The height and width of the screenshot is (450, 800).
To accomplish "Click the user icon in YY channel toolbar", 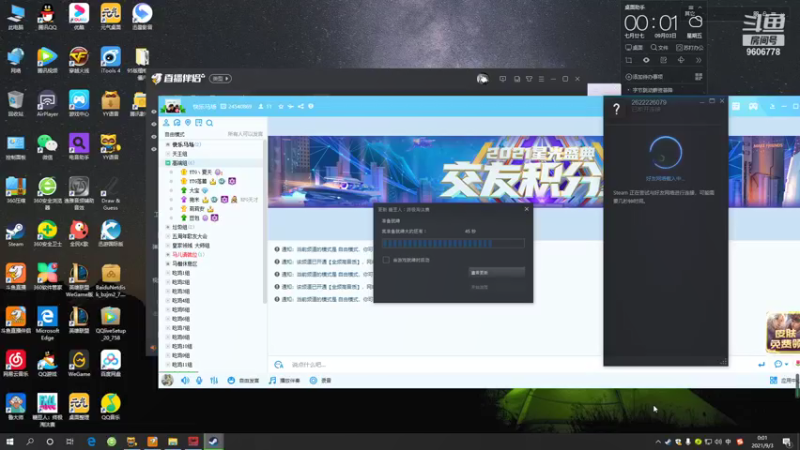I will pos(166,123).
